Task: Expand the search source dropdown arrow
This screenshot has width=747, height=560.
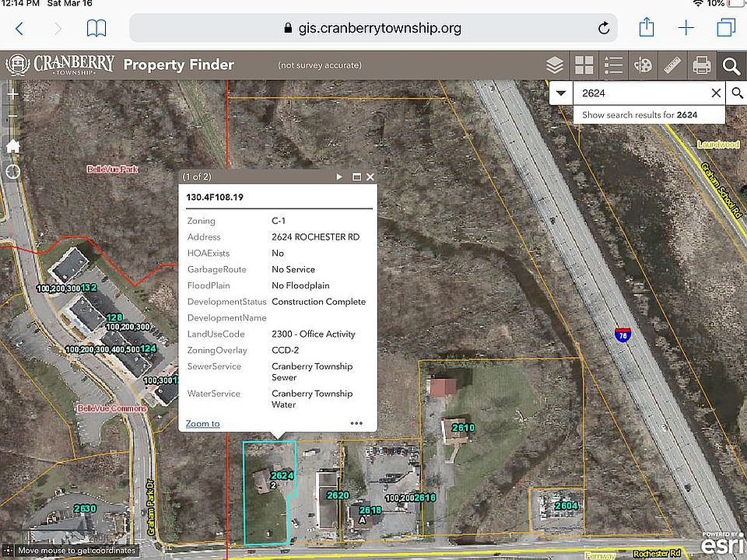Action: [561, 93]
